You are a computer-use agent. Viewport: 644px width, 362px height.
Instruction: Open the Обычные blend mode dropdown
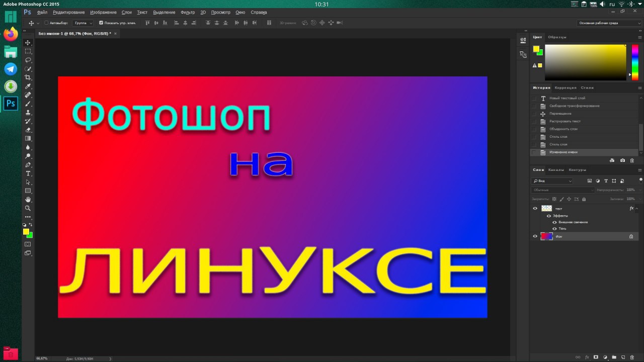pos(563,190)
